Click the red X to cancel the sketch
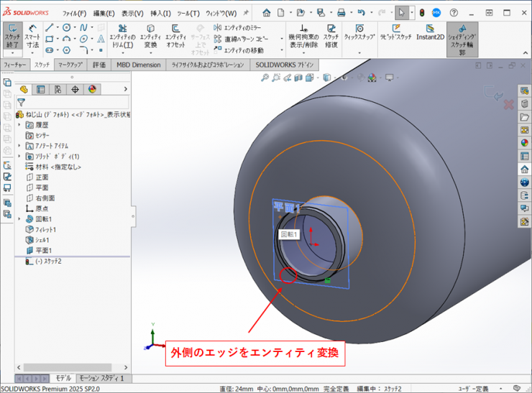Image resolution: width=532 pixels, height=393 pixels. (508, 105)
